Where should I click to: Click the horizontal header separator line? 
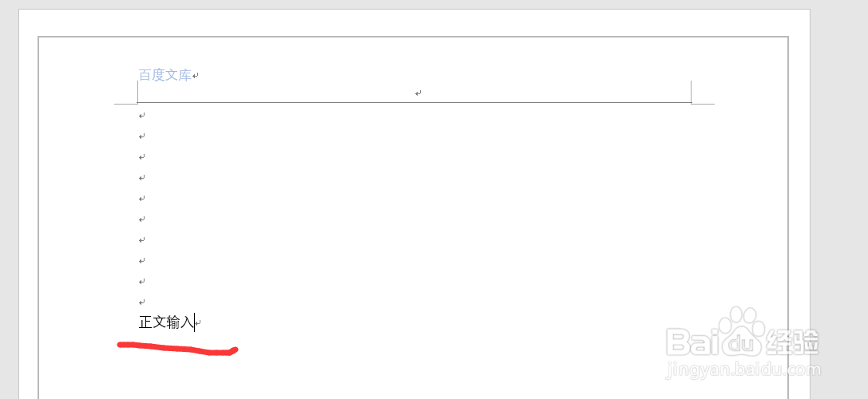click(414, 102)
